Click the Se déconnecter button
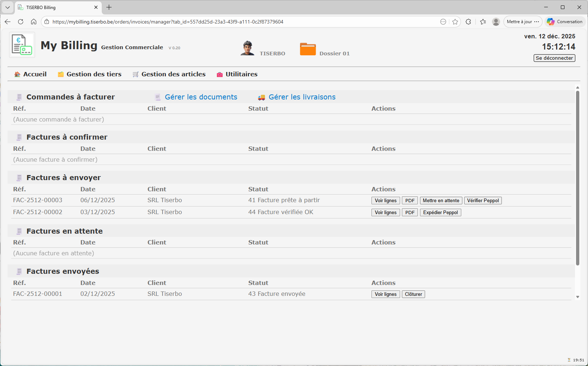588x366 pixels. click(x=554, y=58)
